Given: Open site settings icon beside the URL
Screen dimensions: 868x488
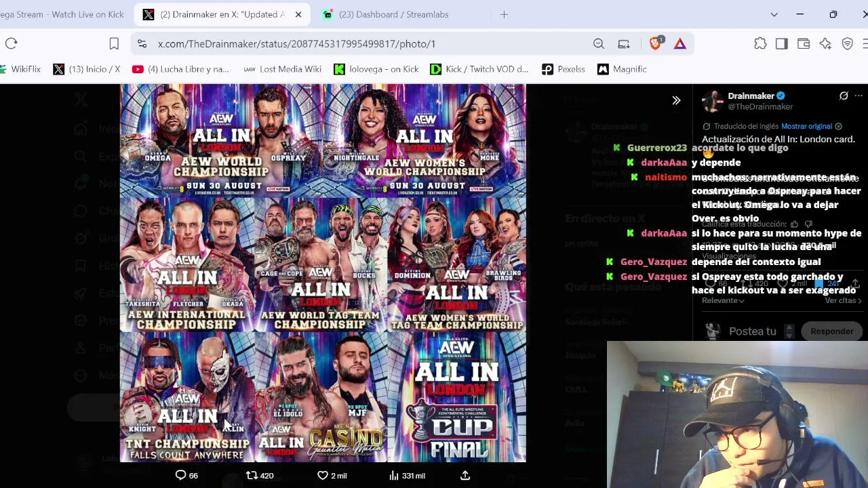Looking at the screenshot, I should pos(142,43).
